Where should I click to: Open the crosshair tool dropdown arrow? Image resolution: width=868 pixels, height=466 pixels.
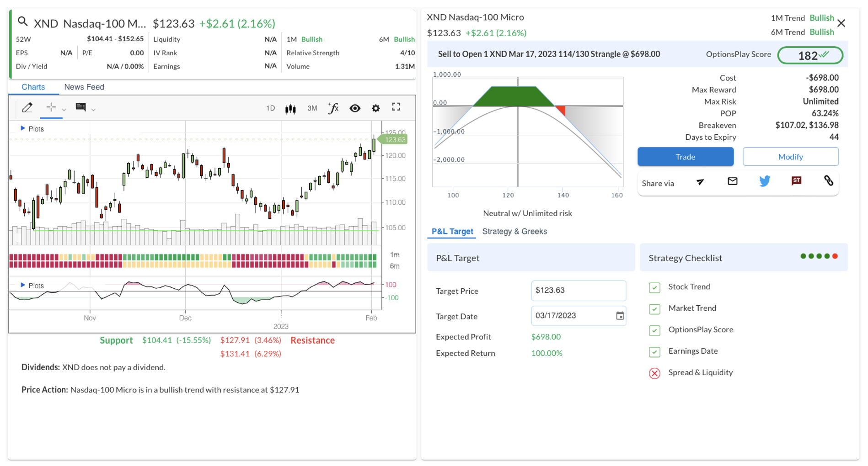coord(64,110)
